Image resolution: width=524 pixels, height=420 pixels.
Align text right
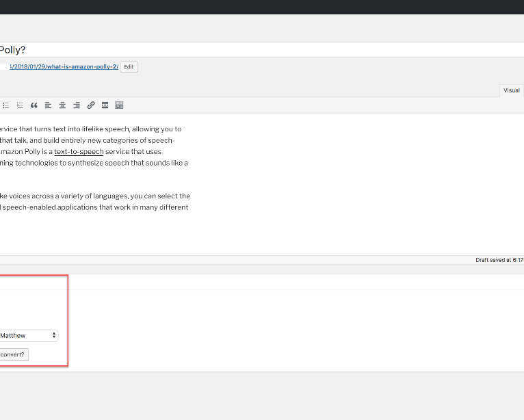coord(77,105)
